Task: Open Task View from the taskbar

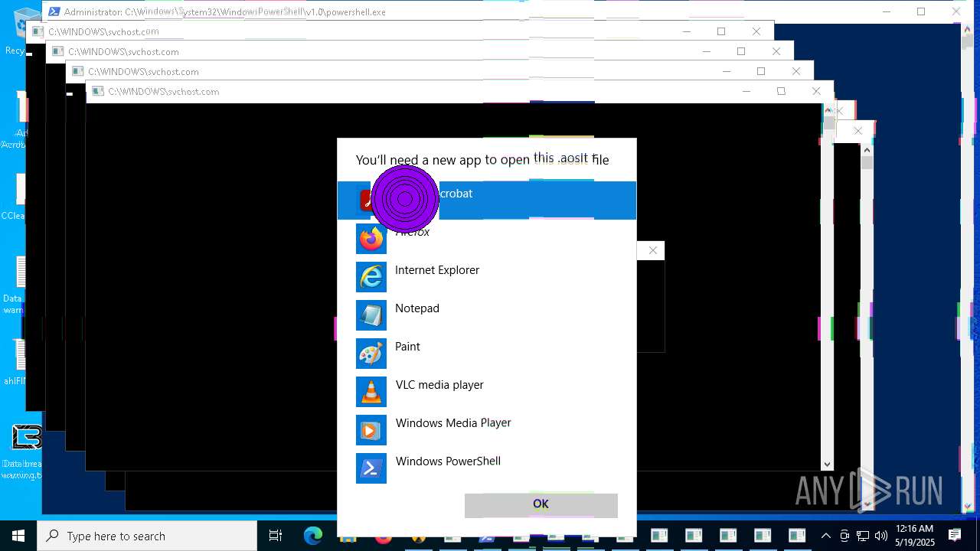Action: (x=276, y=536)
